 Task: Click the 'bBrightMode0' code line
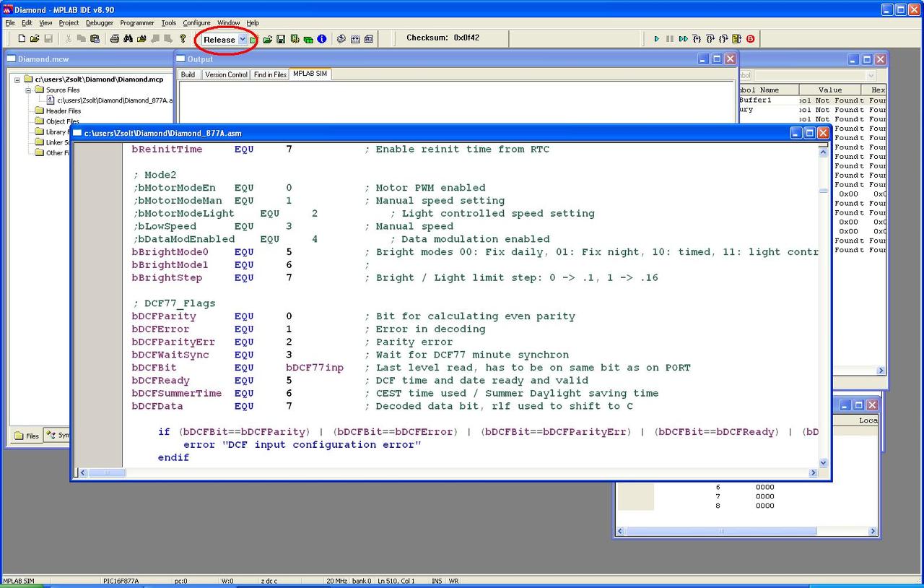click(x=475, y=252)
